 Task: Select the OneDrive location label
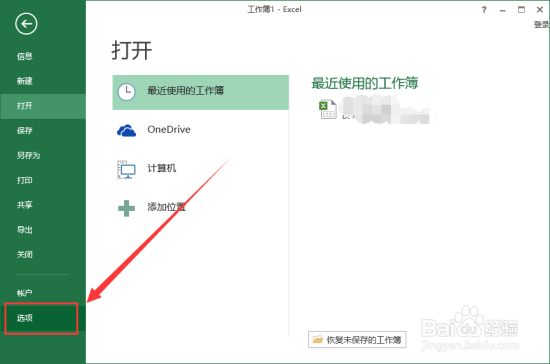[x=169, y=129]
